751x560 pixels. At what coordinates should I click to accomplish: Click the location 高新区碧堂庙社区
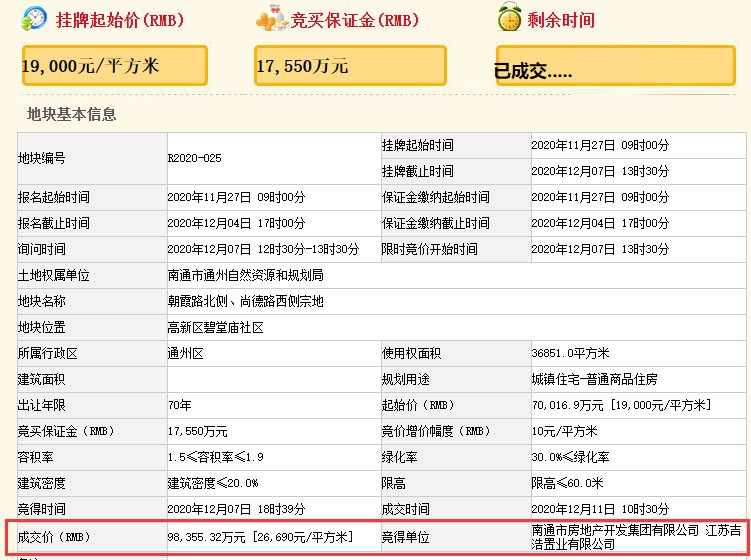click(x=216, y=328)
